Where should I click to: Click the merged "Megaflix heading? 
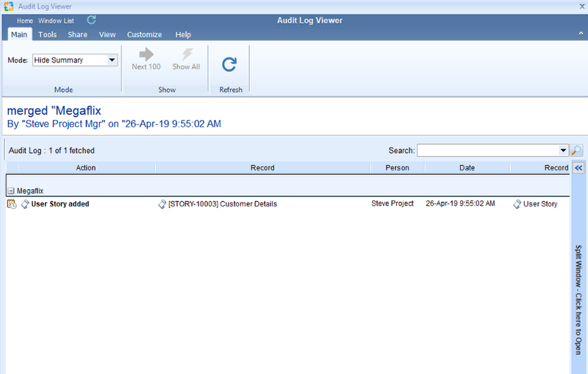pos(54,110)
